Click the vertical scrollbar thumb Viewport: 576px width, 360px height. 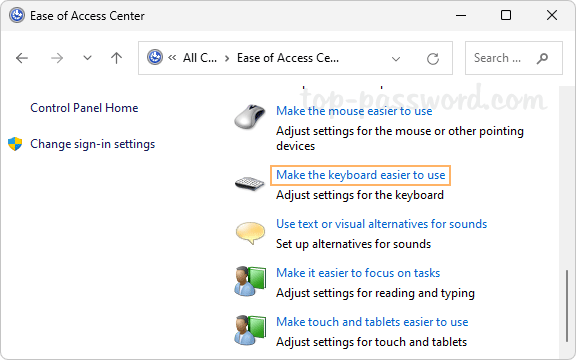(x=567, y=306)
